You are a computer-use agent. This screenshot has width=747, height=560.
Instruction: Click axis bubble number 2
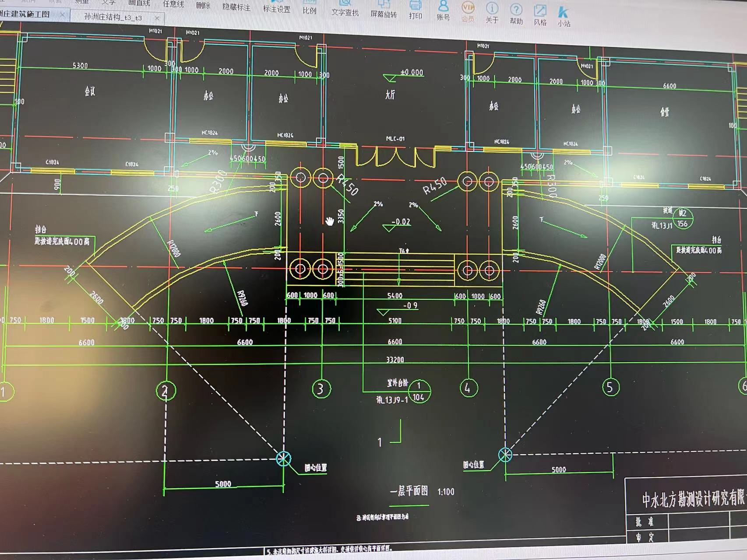point(166,391)
